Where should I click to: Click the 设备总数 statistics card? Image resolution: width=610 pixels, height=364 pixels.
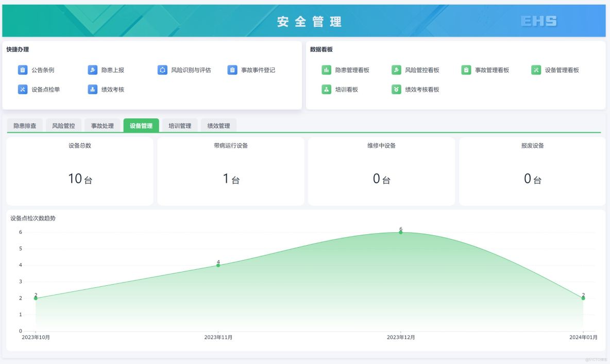tap(79, 171)
